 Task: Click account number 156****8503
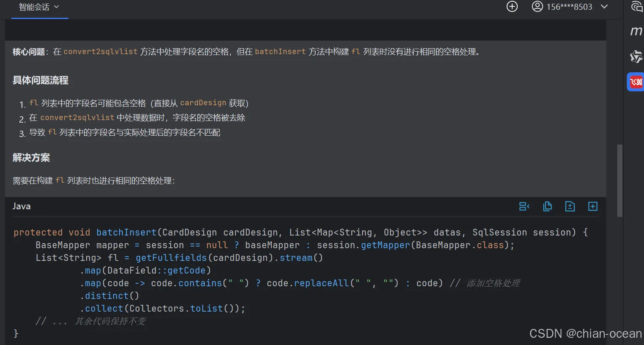(569, 7)
